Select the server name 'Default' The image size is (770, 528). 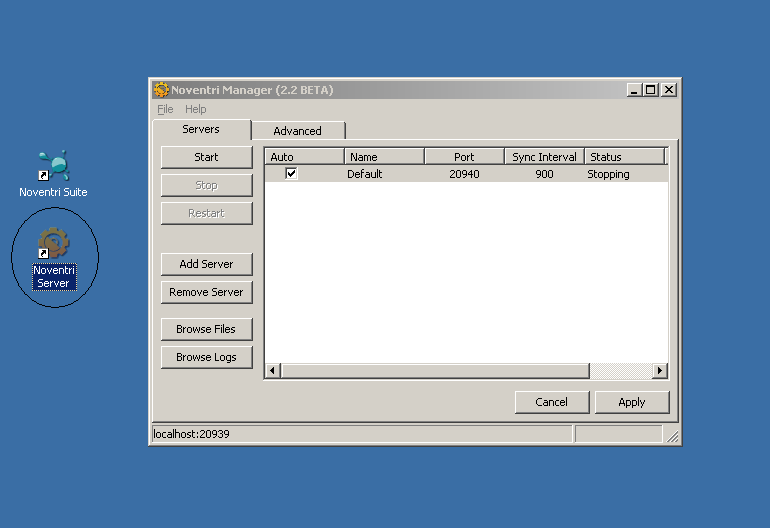click(364, 174)
